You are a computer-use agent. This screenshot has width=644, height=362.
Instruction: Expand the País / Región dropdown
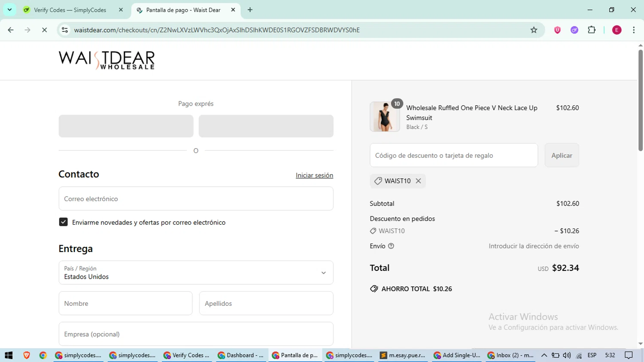point(196,273)
